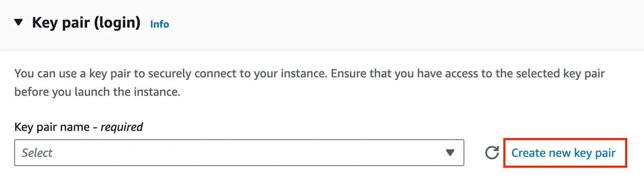
Task: Click the Select placeholder text
Action: (37, 153)
